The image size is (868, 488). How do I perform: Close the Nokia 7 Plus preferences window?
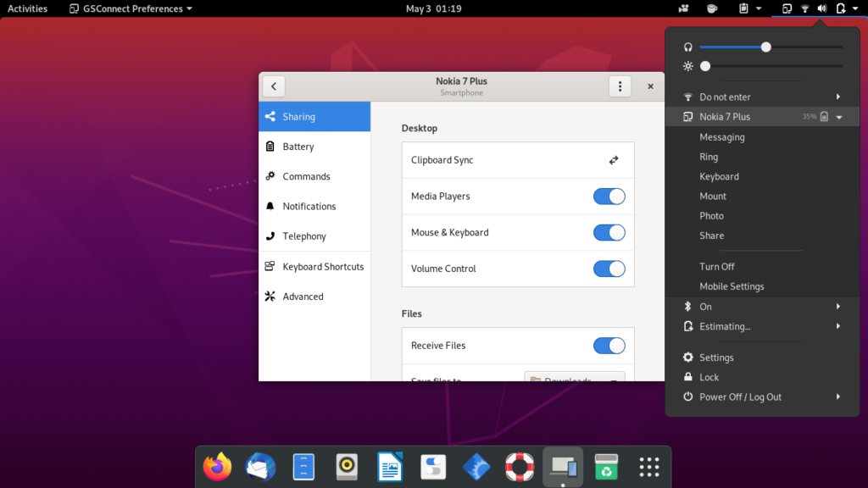pyautogui.click(x=650, y=86)
